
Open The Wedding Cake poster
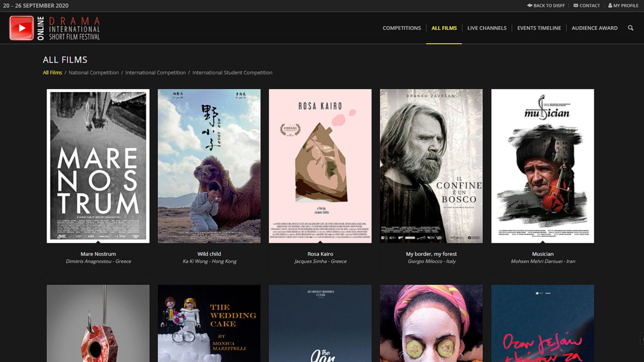pyautogui.click(x=209, y=323)
